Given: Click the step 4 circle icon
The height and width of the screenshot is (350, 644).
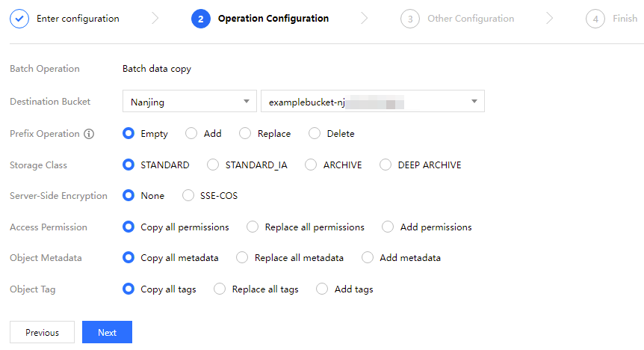Looking at the screenshot, I should pyautogui.click(x=595, y=19).
